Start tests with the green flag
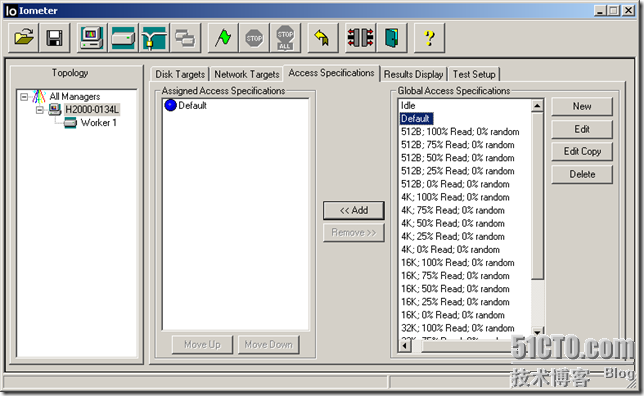 click(223, 38)
